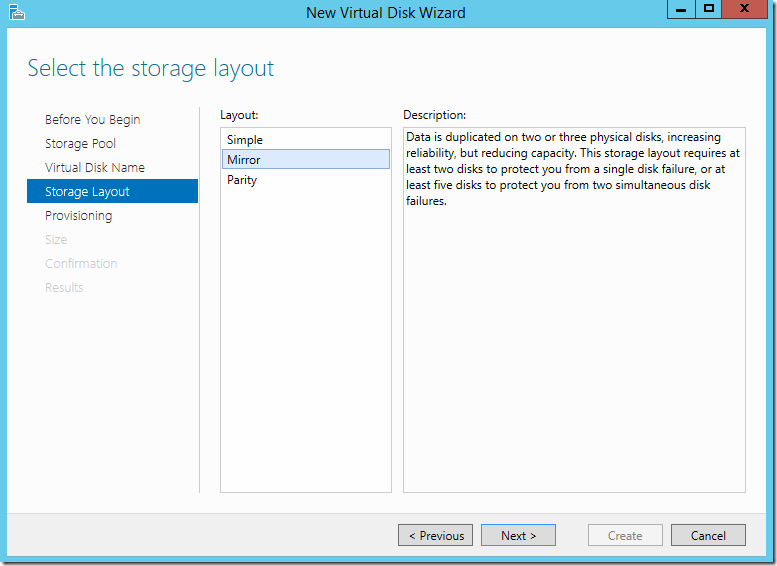Jump to the Virtual Disk Name step

click(x=95, y=168)
